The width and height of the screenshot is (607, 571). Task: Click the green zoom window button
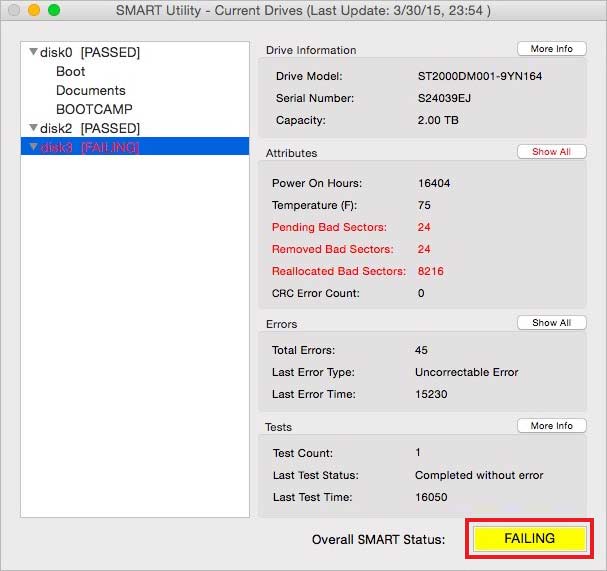click(x=54, y=10)
